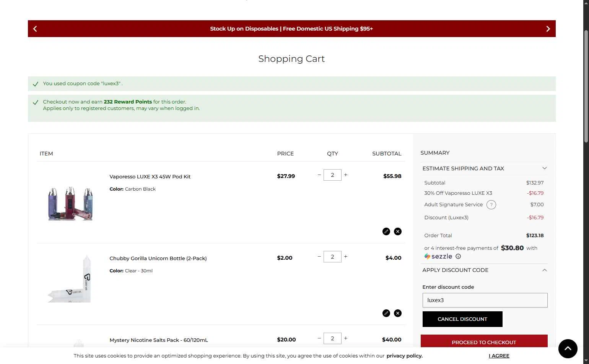Click the Mystery Nicotine Salts quantity field
The image size is (589, 364).
coord(332,338)
